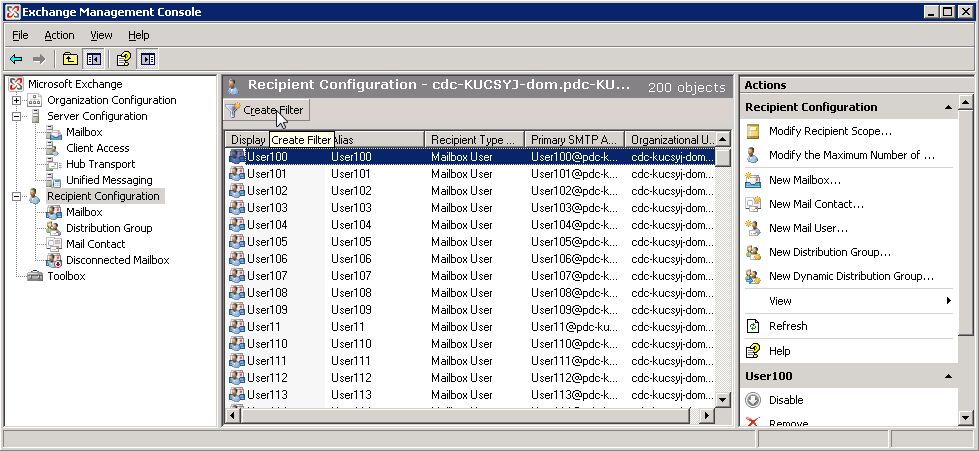Click the Forward arrow toolbar icon
This screenshot has height=451, width=979.
click(x=39, y=59)
